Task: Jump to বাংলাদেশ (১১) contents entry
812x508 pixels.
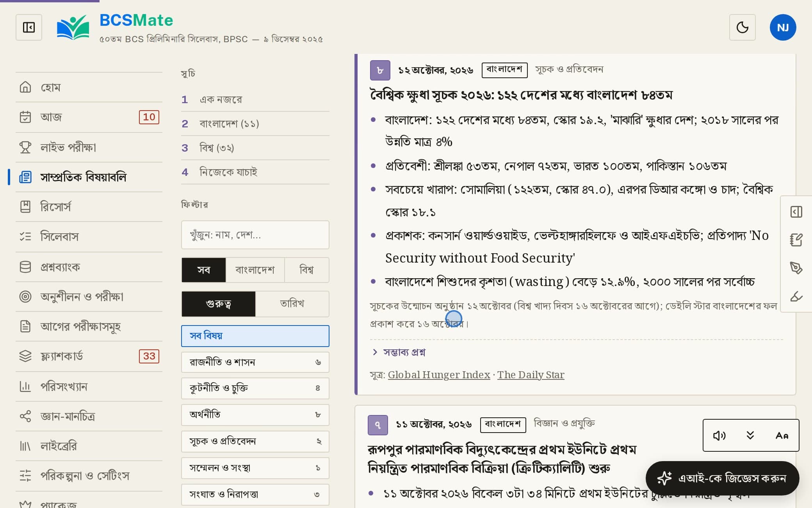Action: click(x=255, y=123)
